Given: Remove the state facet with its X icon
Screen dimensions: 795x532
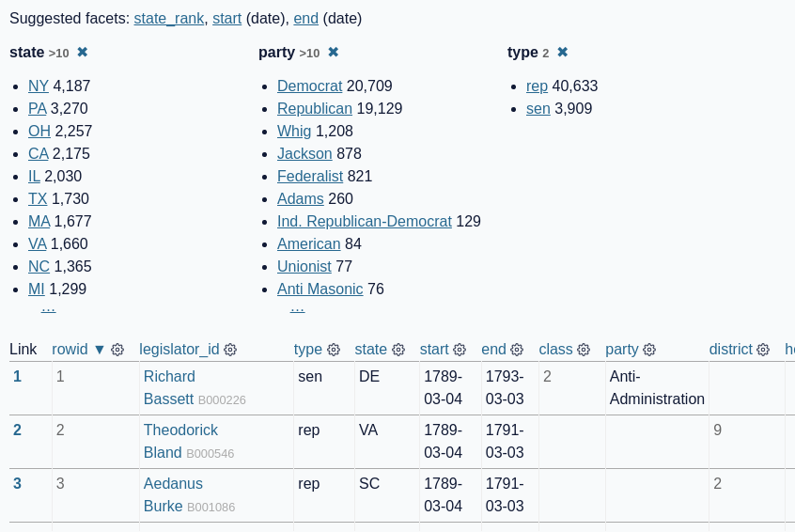Looking at the screenshot, I should click(x=82, y=53).
